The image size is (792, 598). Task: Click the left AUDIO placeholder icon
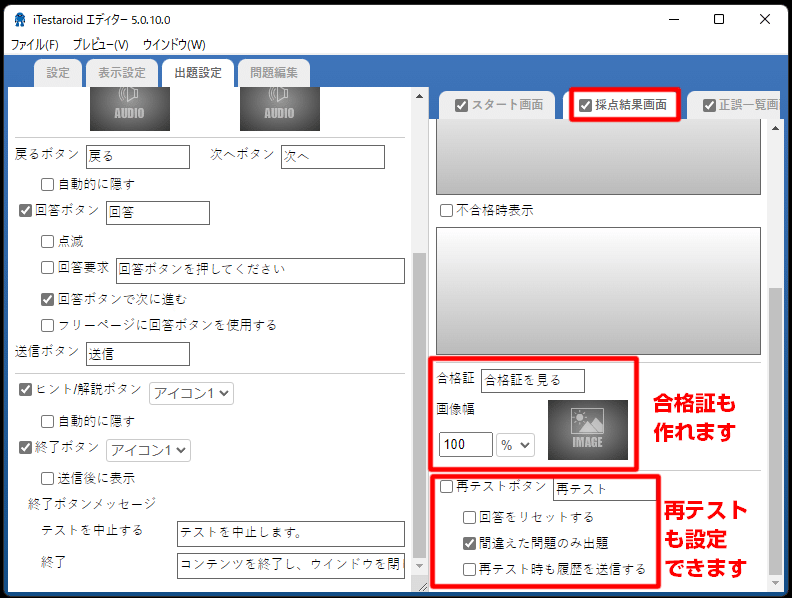pos(130,109)
